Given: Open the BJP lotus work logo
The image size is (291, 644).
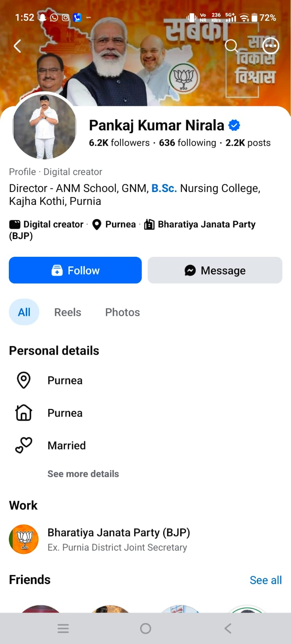Looking at the screenshot, I should (x=24, y=539).
